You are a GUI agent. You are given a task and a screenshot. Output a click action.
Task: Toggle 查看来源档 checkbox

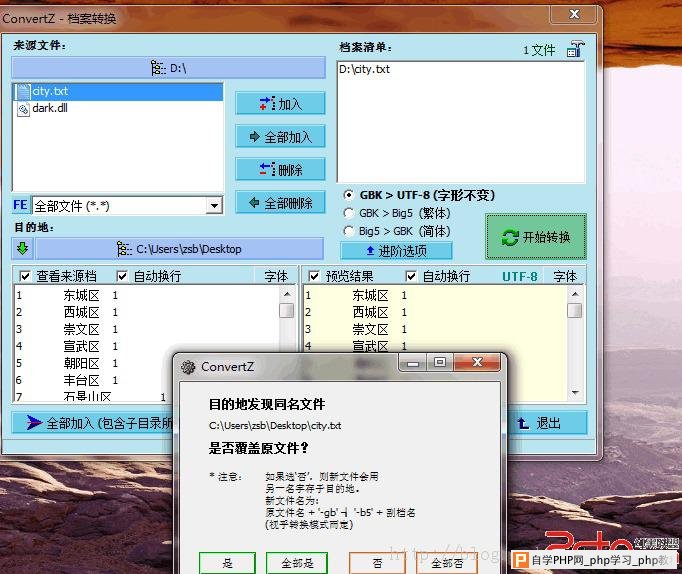point(25,276)
